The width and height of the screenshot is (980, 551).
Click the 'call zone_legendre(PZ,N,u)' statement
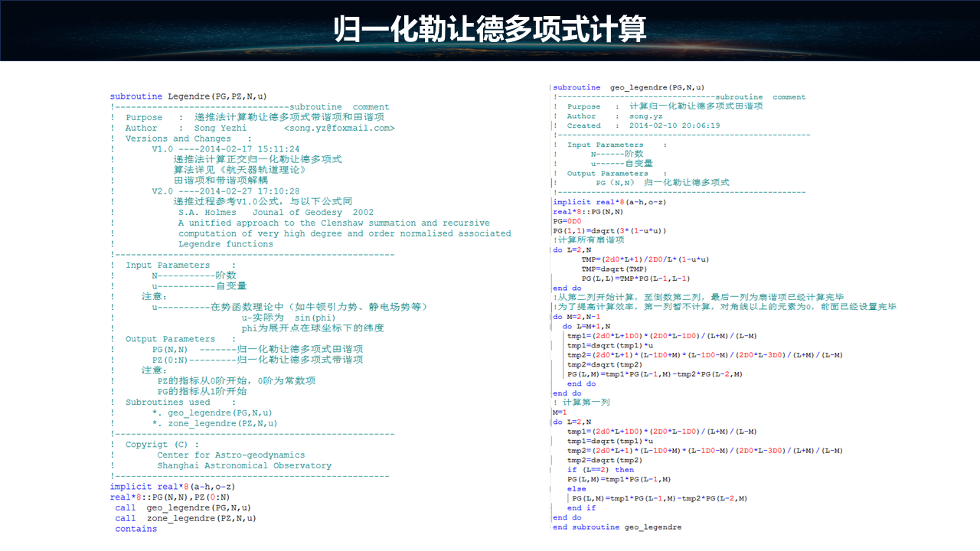click(x=185, y=518)
